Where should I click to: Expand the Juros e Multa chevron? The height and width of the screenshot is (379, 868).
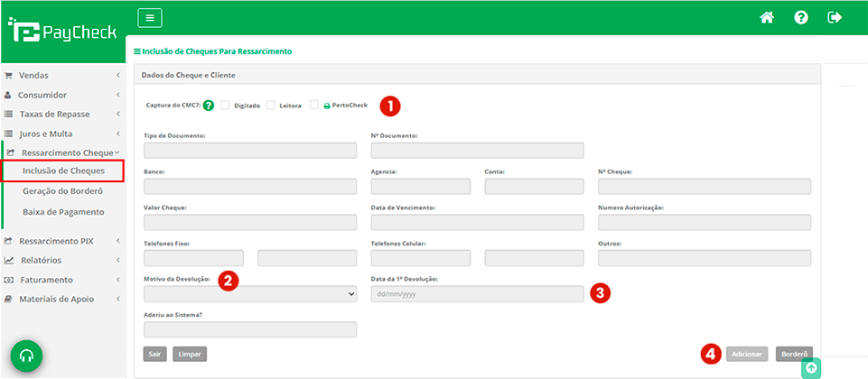(x=118, y=134)
